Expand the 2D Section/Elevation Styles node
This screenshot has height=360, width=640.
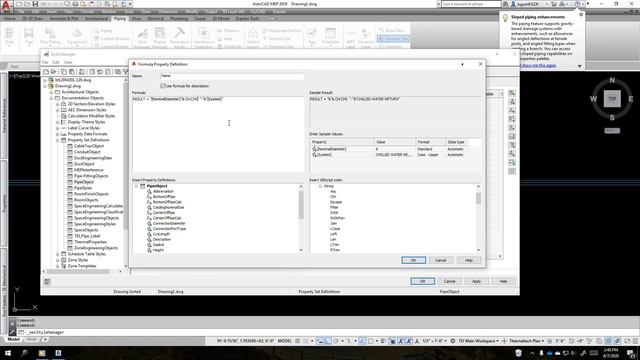point(58,104)
